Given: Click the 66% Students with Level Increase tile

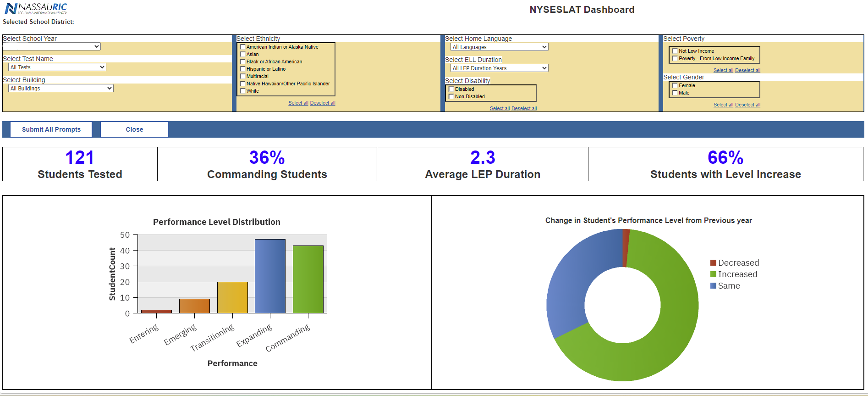Looking at the screenshot, I should (725, 164).
